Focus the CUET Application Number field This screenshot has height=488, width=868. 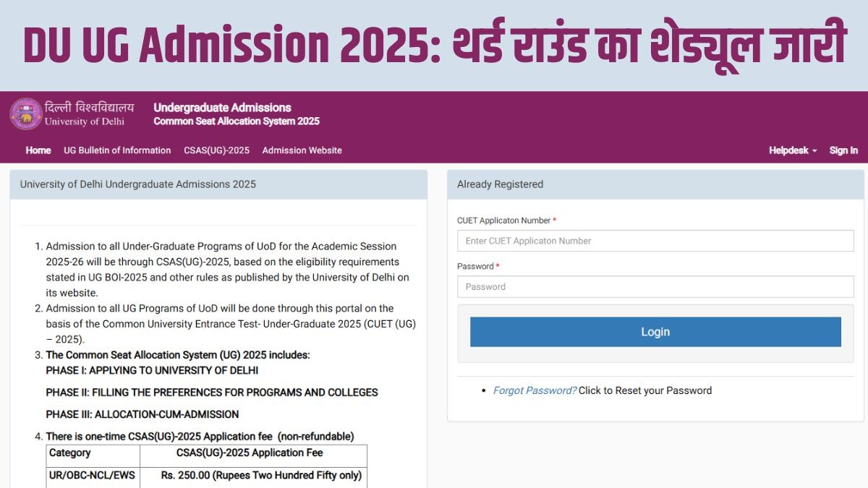[655, 241]
